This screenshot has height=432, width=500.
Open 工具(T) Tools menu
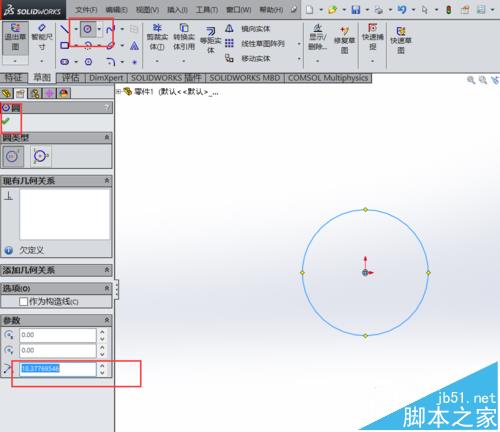pos(207,10)
